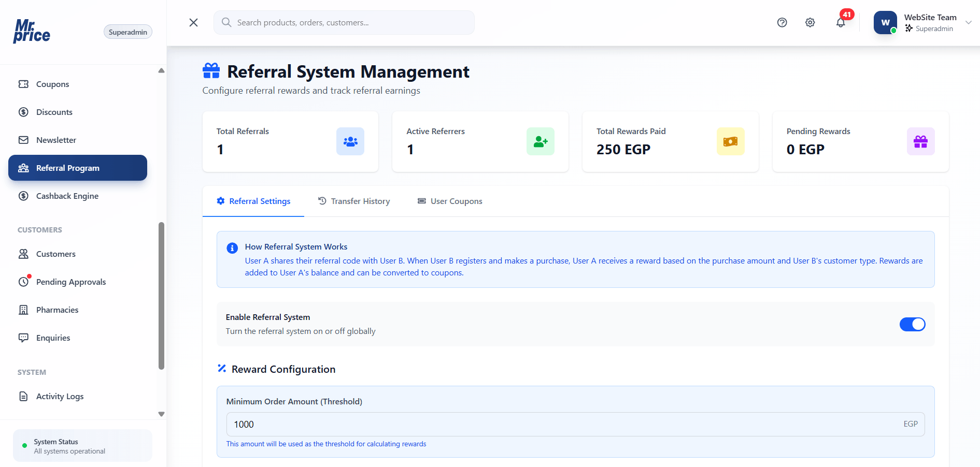
Task: Click the gift icon beside page title
Action: (211, 71)
